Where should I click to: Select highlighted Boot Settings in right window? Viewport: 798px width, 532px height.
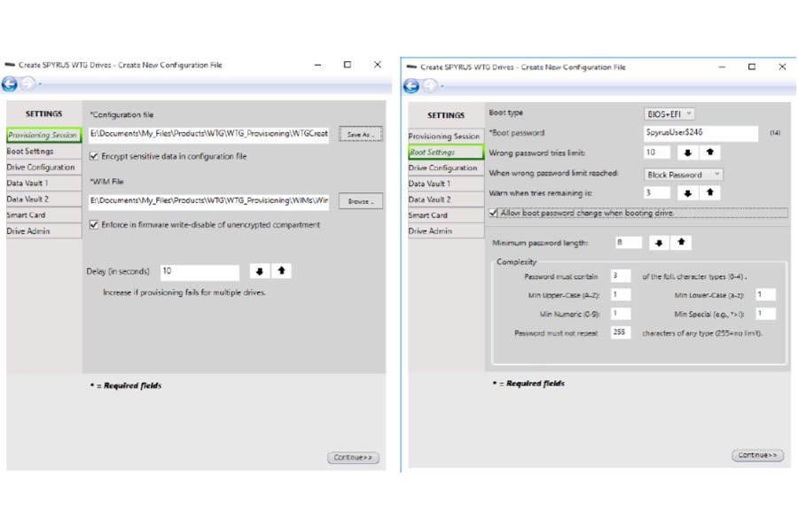pos(446,152)
